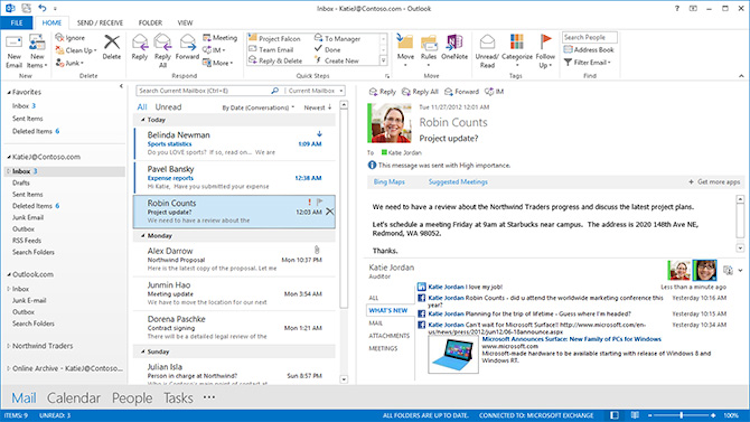Click the zoom in plus button
Viewport: 750px width, 422px height.
(713, 415)
